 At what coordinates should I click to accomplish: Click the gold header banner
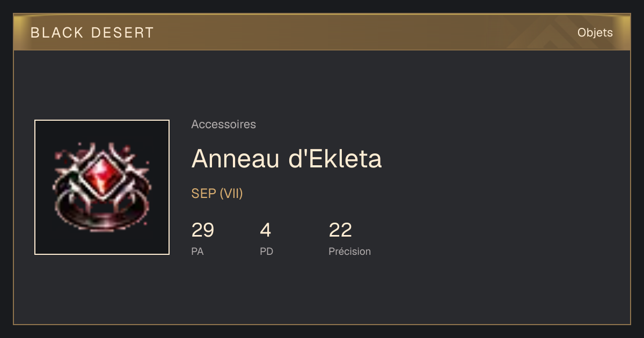click(322, 32)
